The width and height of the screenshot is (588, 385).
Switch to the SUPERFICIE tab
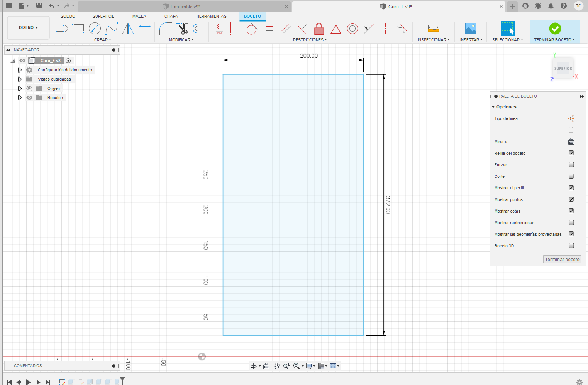tap(103, 16)
